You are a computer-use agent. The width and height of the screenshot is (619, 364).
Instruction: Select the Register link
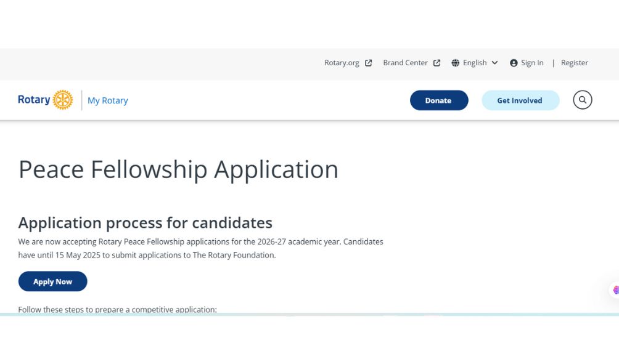[574, 63]
